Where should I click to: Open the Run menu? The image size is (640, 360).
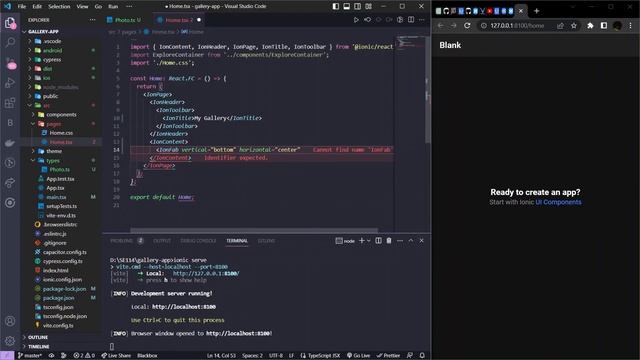tap(113, 6)
